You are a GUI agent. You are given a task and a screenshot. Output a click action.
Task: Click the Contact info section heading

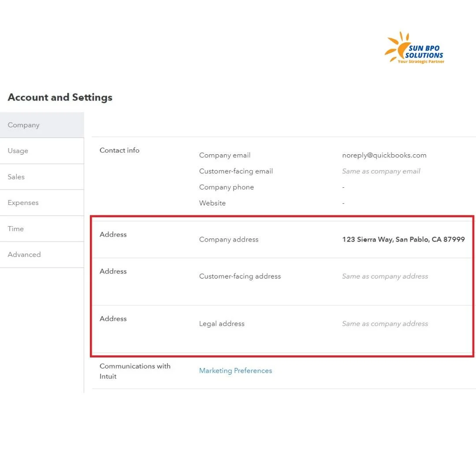[119, 150]
